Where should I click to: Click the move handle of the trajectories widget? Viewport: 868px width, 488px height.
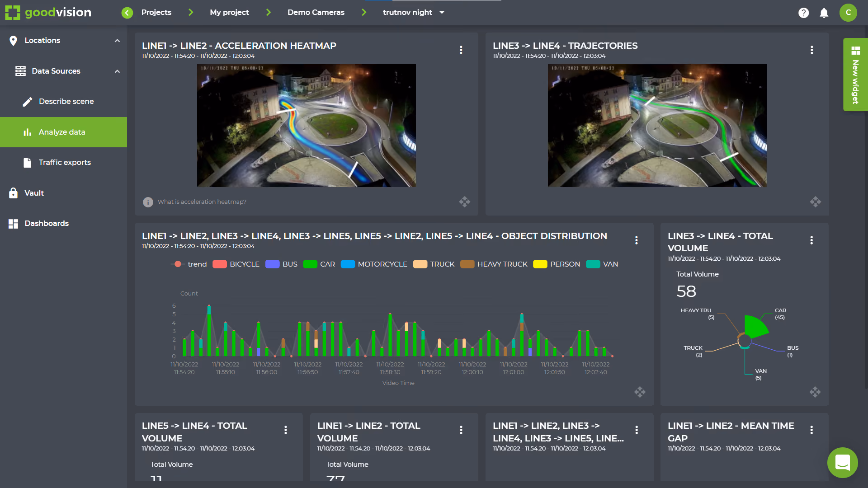pos(815,202)
